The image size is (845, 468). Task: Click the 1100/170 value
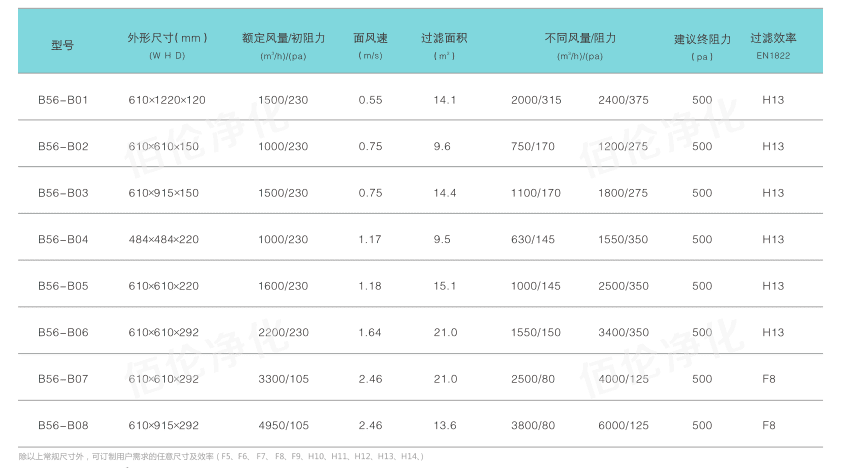(x=536, y=192)
